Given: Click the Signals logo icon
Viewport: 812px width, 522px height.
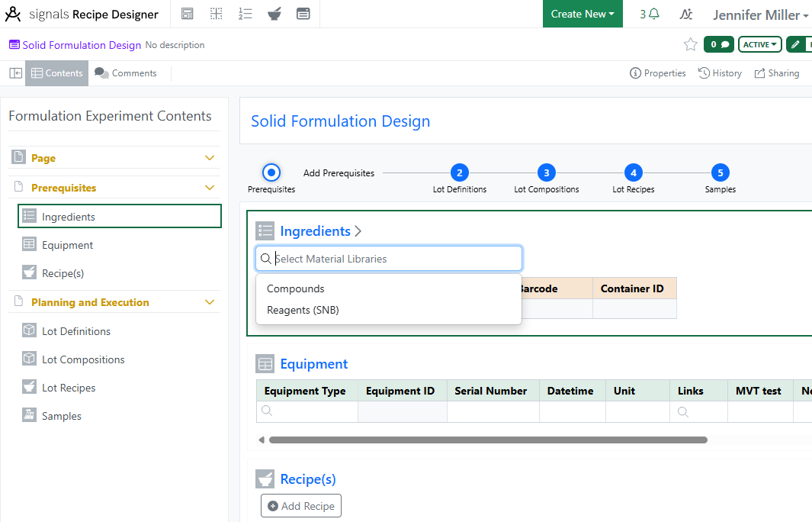Looking at the screenshot, I should [13, 14].
